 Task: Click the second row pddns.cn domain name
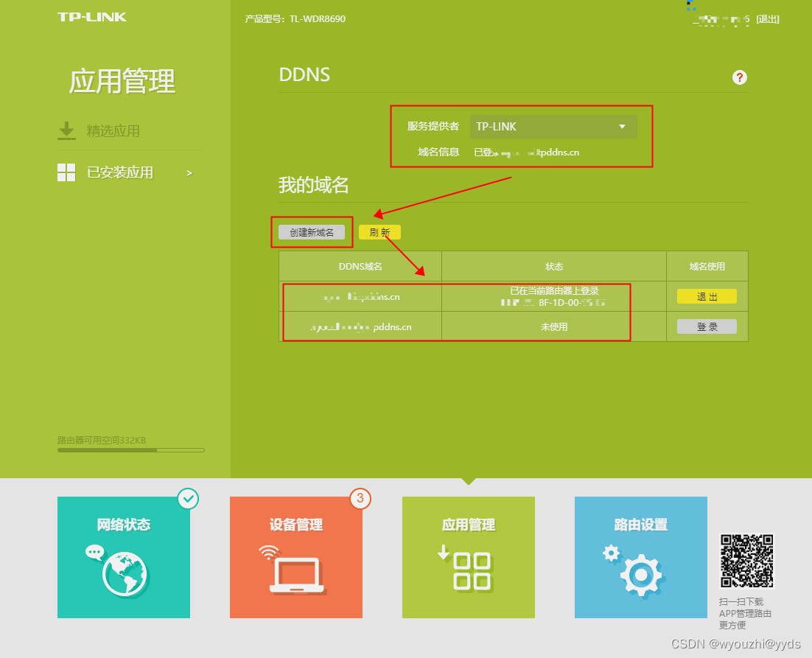(361, 326)
